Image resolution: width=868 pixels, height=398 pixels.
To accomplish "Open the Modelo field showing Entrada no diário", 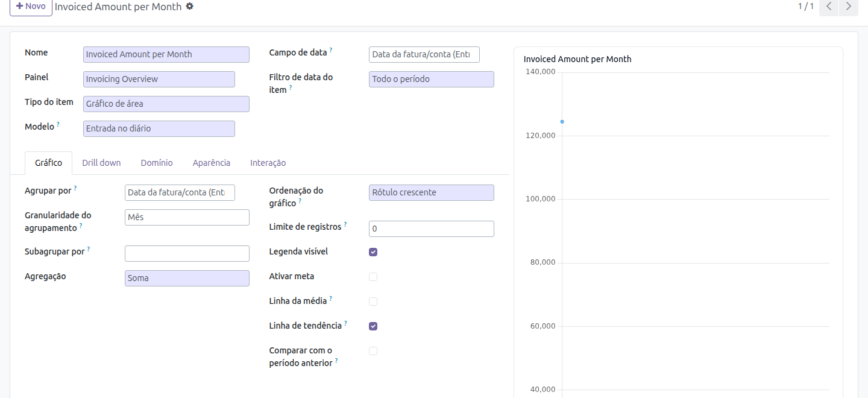I will pyautogui.click(x=159, y=128).
